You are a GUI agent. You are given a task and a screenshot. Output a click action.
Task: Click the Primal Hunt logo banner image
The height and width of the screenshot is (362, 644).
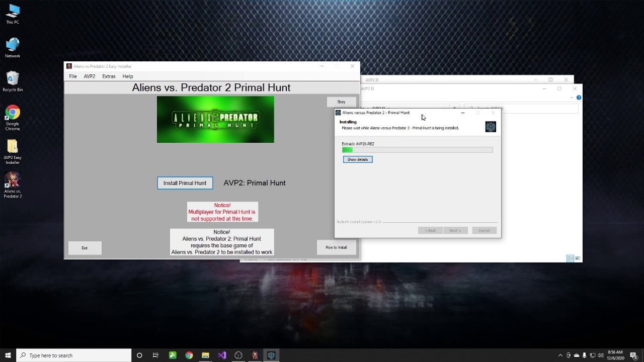[215, 119]
